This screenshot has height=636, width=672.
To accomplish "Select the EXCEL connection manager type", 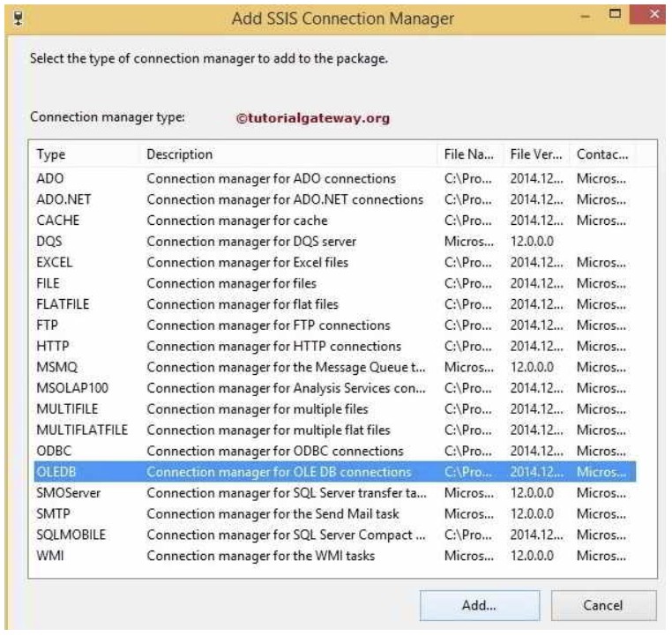I will [x=334, y=262].
